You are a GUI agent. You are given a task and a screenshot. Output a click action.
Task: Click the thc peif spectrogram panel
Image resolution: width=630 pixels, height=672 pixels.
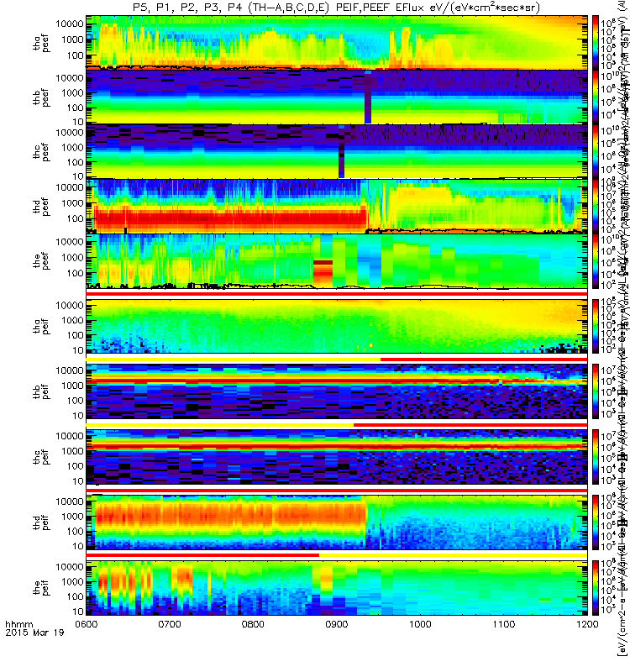click(x=337, y=457)
